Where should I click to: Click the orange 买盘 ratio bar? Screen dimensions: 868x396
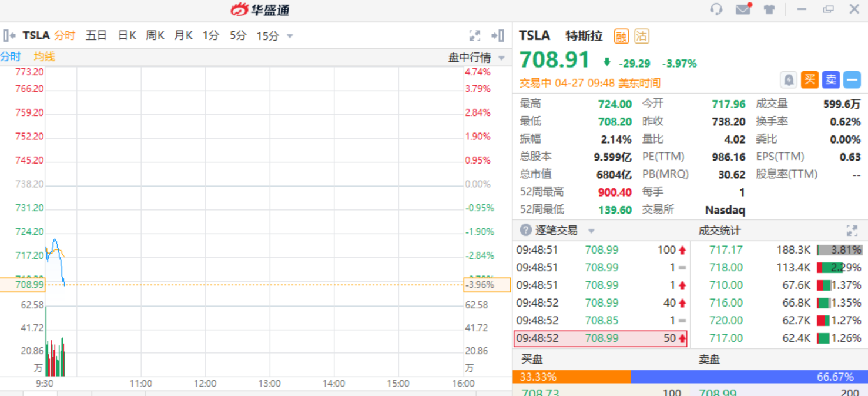[x=571, y=377]
